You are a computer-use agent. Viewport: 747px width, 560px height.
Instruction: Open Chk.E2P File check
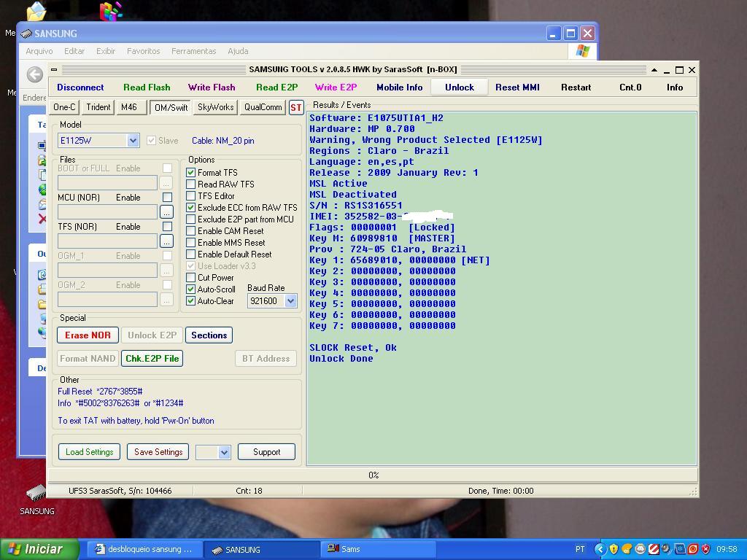click(152, 359)
